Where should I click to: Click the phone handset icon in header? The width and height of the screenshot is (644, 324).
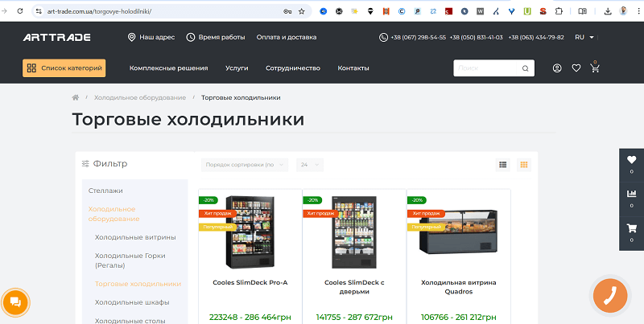tap(383, 37)
